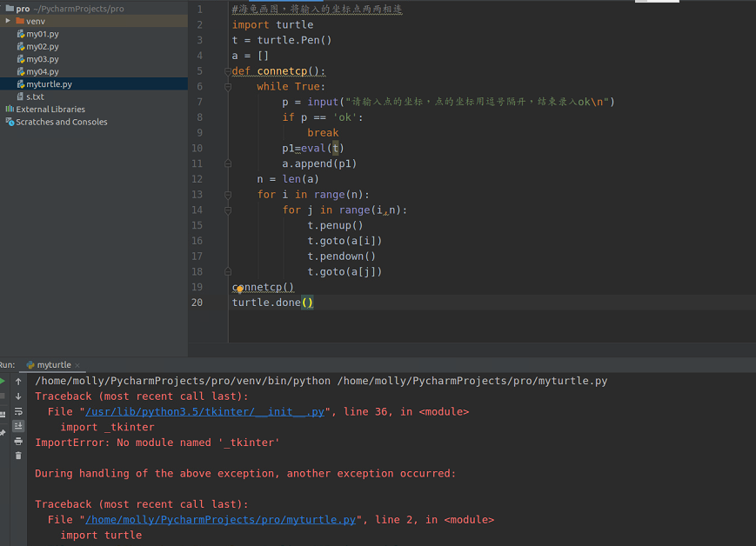Click the down arrow in the Run console toolbar

[18, 396]
